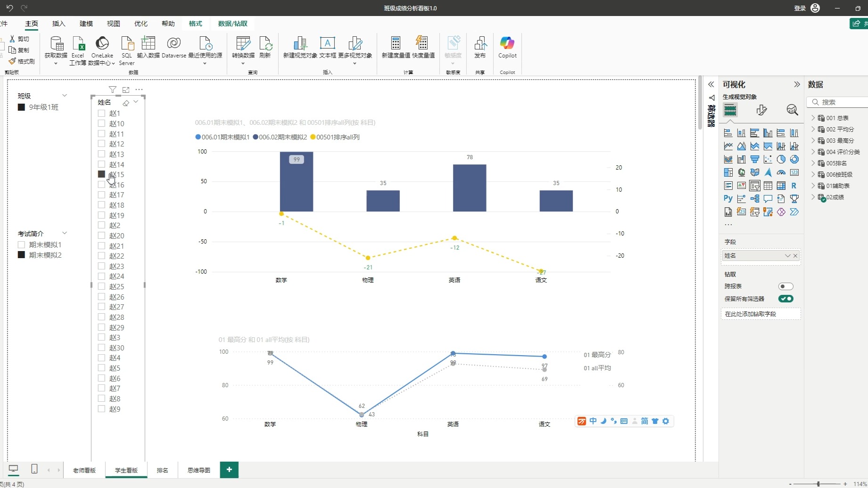
Task: Switch to the 思维导图 page tab
Action: tap(199, 470)
